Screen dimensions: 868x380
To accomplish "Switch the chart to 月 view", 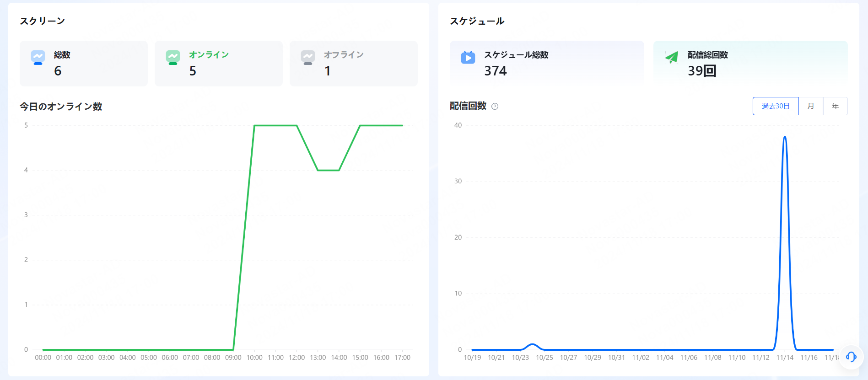I will point(811,106).
